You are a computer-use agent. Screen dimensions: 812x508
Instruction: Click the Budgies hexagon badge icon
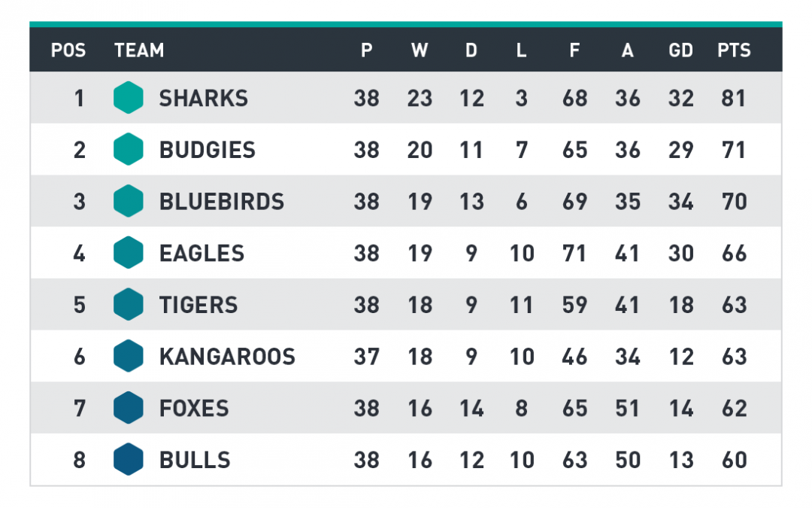tap(129, 149)
